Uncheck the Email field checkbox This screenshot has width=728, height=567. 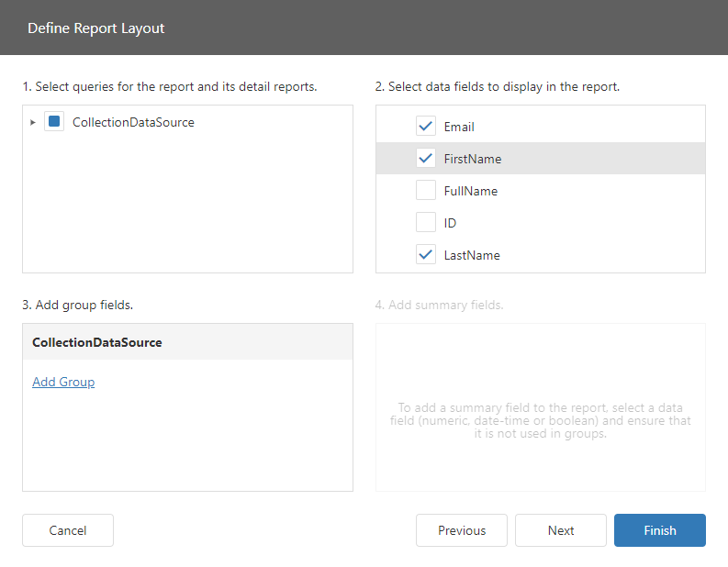[x=426, y=127]
